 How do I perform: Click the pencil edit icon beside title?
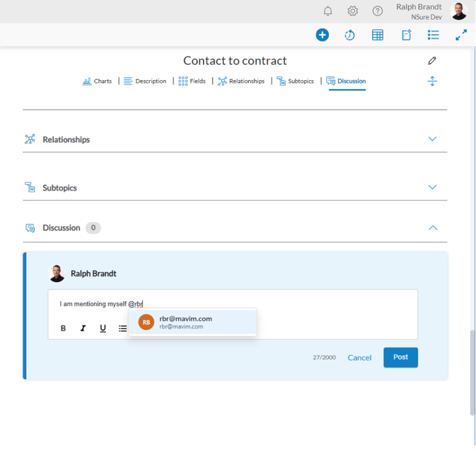432,61
